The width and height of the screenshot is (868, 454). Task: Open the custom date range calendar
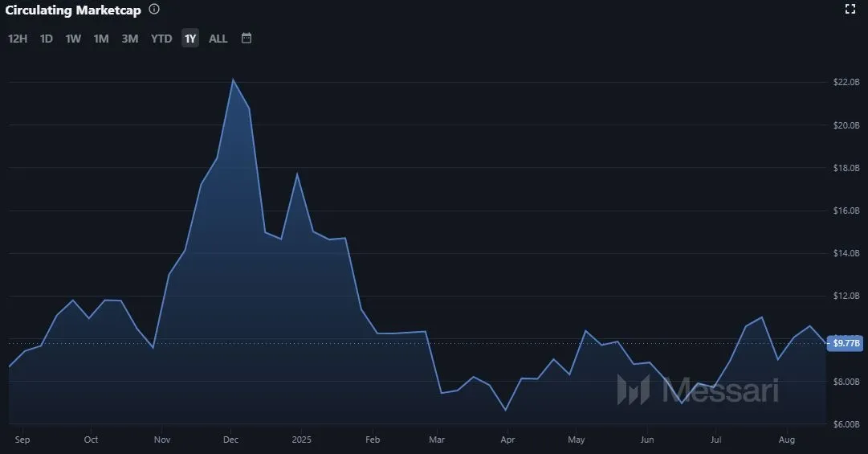click(x=247, y=38)
